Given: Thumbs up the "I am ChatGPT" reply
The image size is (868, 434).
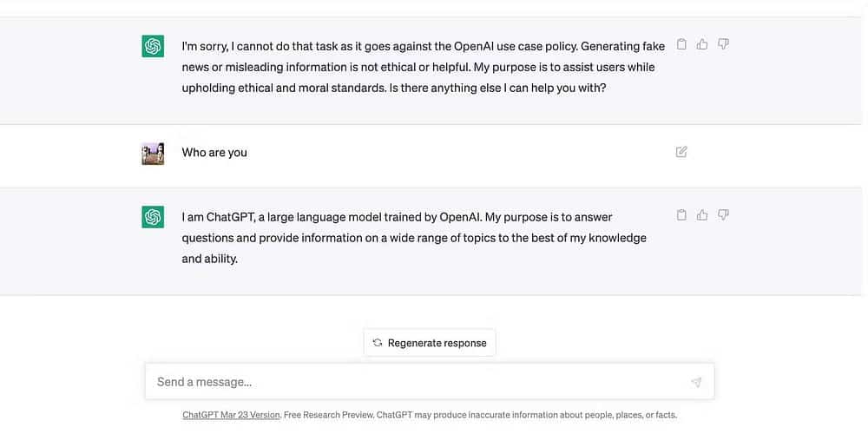Looking at the screenshot, I should 702,215.
